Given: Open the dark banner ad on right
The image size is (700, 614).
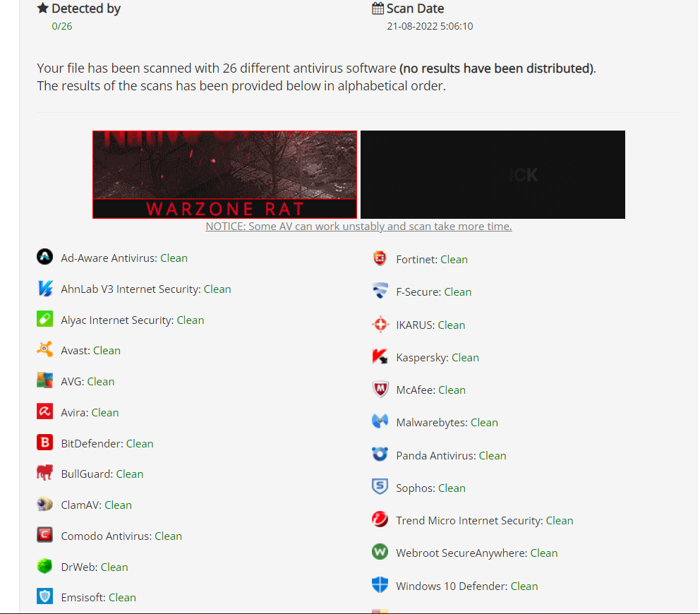Looking at the screenshot, I should (x=493, y=174).
